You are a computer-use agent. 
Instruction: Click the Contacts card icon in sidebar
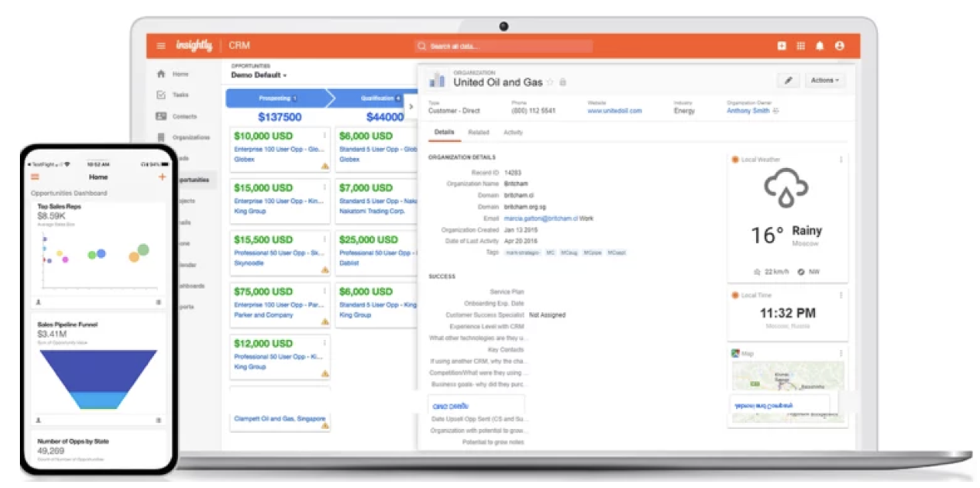[x=161, y=117]
